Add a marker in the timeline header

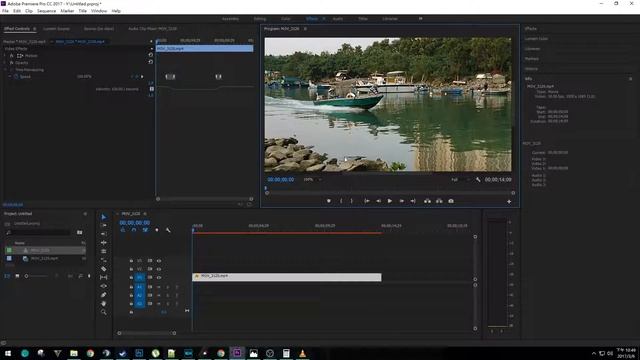(157, 230)
